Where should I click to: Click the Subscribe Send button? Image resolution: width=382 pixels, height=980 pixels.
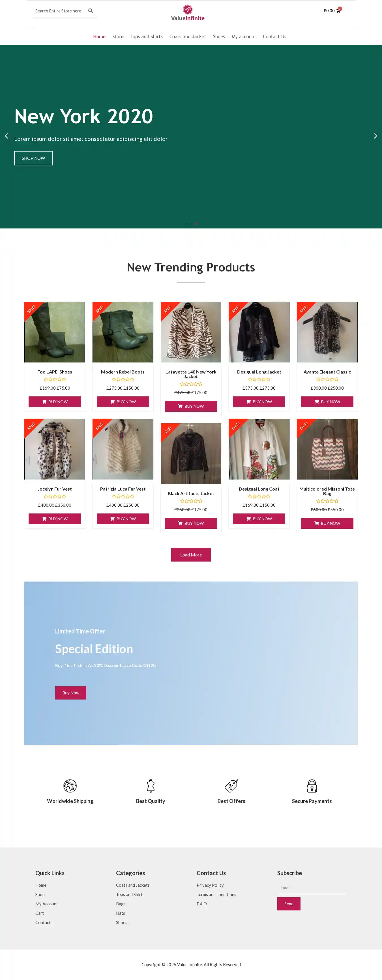coord(289,904)
